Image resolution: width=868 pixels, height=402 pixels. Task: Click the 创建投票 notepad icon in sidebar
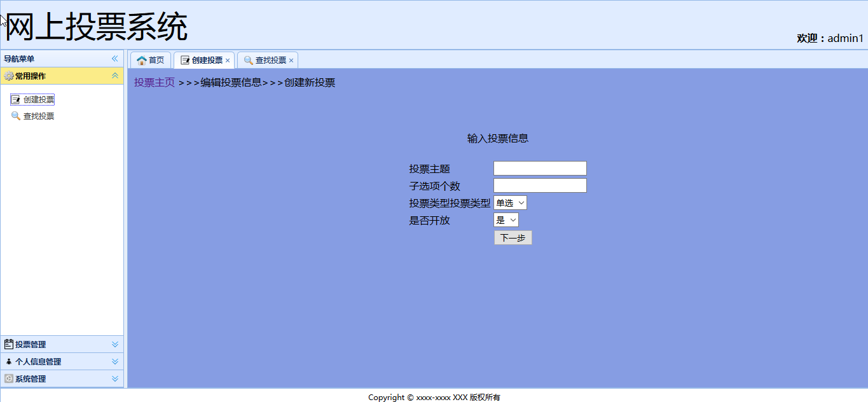point(16,99)
